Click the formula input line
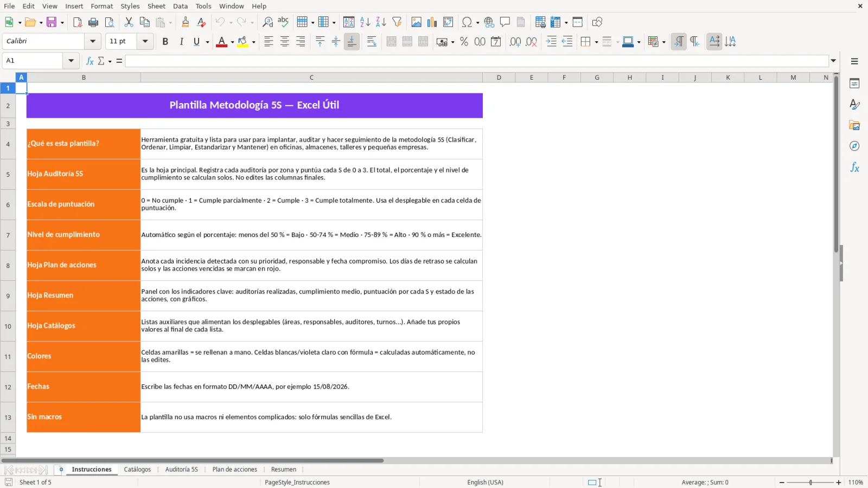868x488 pixels. 477,61
